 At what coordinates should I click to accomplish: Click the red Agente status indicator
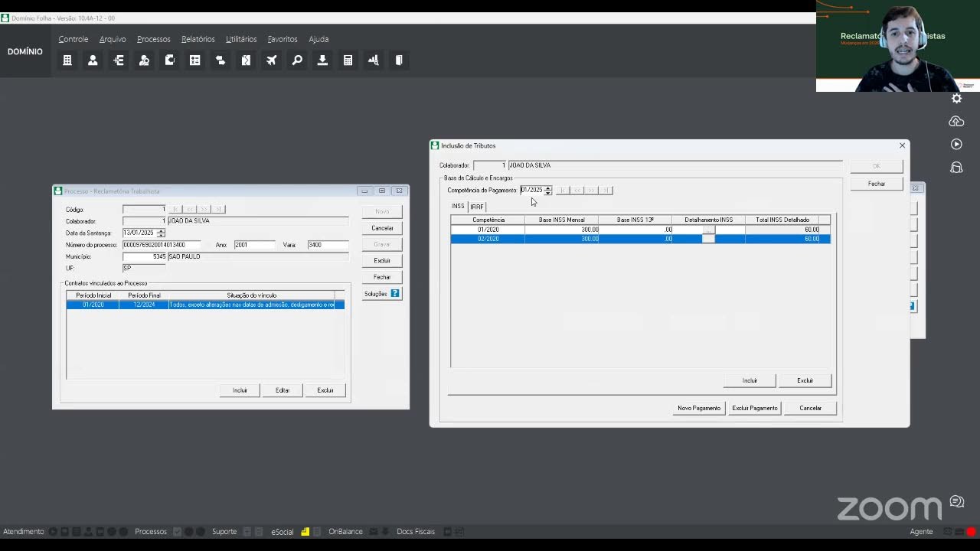click(971, 531)
